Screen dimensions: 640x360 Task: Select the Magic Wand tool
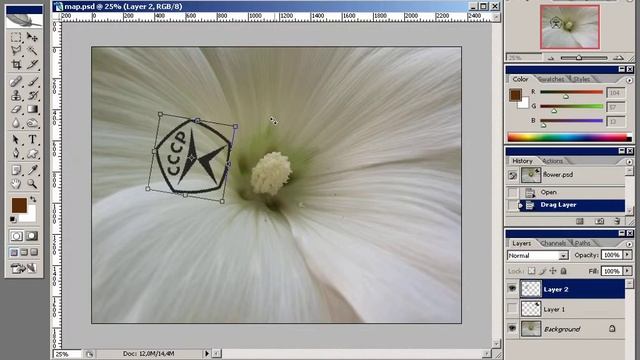(x=32, y=51)
